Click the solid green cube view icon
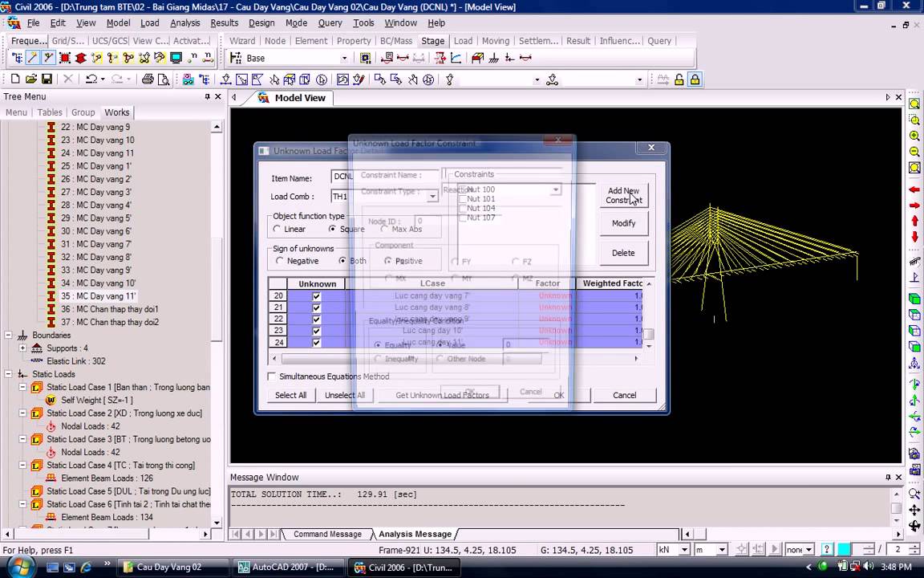Viewport: 924px width, 578px height. click(x=914, y=299)
